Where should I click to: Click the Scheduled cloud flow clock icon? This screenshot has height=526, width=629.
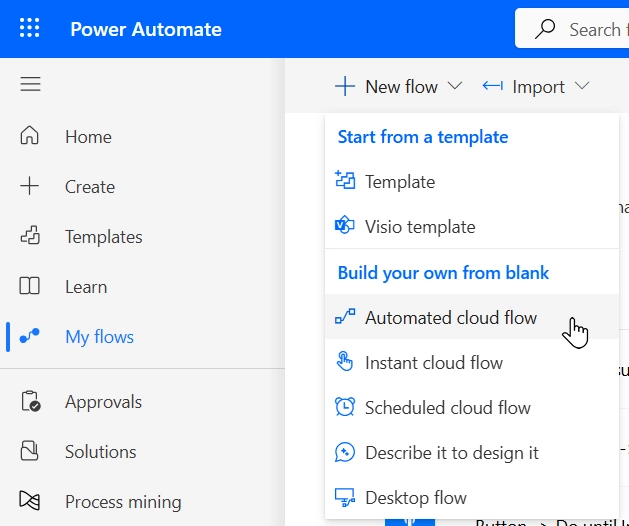[345, 408]
